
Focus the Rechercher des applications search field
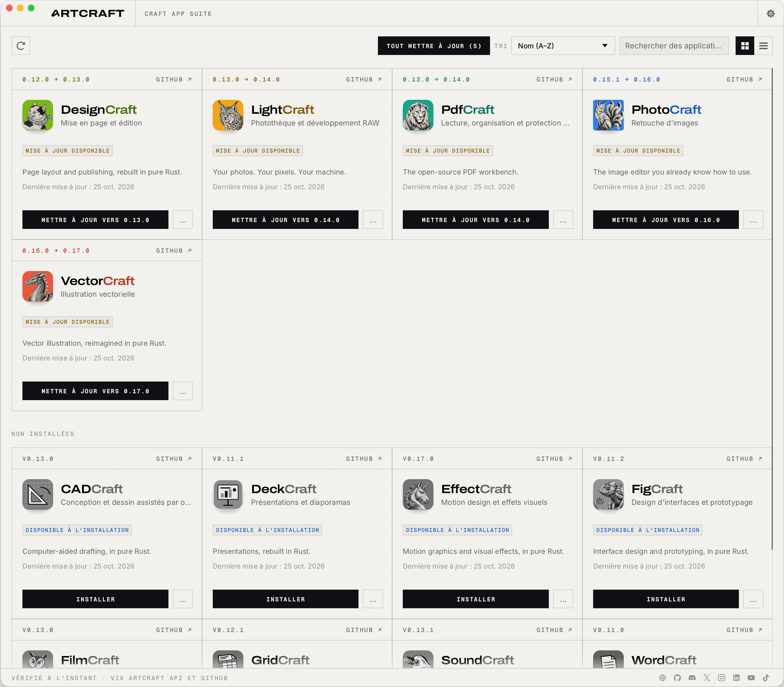(674, 46)
